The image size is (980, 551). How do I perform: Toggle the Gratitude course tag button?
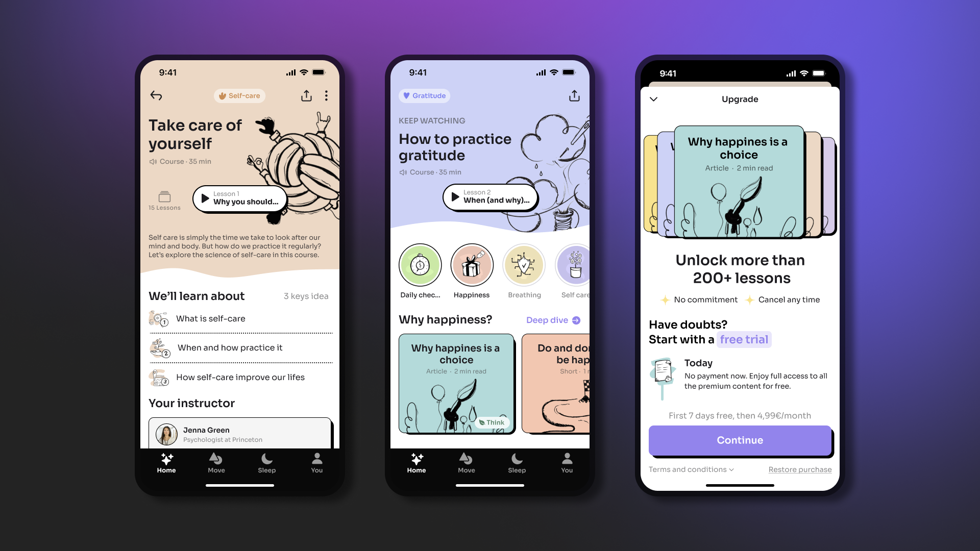pos(425,95)
